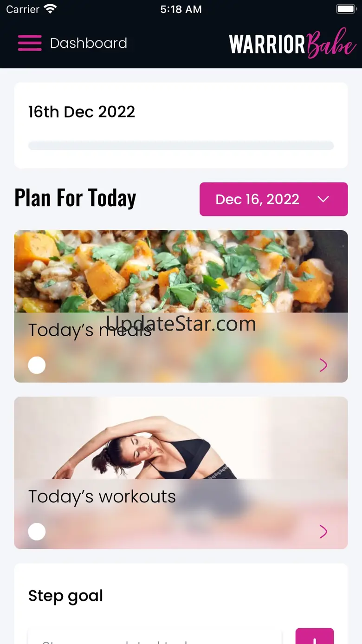
Task: Click the Wi-Fi icon in status bar
Action: [x=50, y=9]
